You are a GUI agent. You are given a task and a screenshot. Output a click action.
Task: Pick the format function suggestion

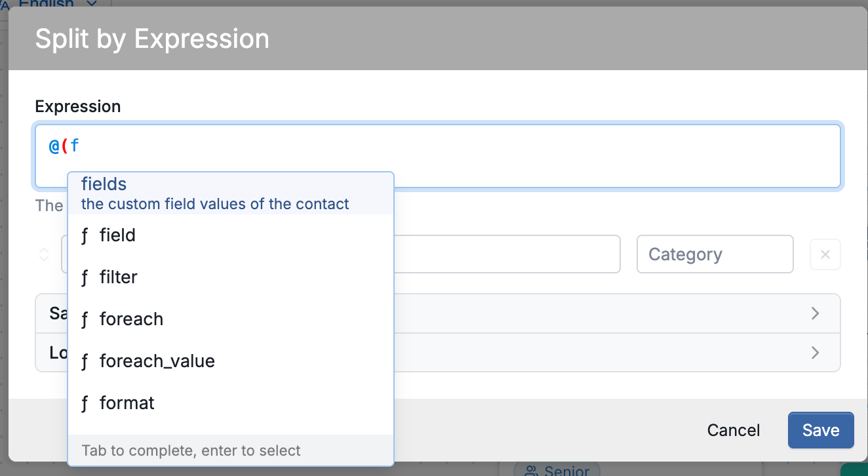pyautogui.click(x=231, y=403)
